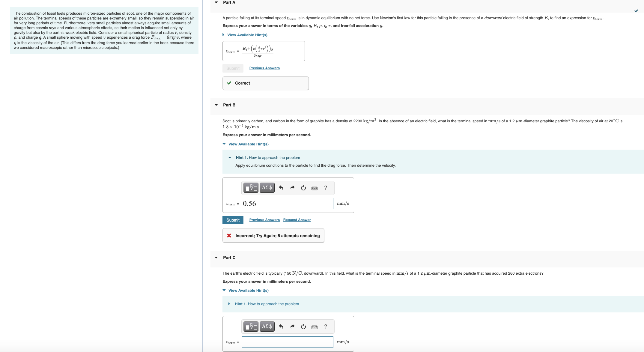Viewport: 644px width, 352px height.
Task: Submit the Part B answer
Action: click(x=233, y=220)
